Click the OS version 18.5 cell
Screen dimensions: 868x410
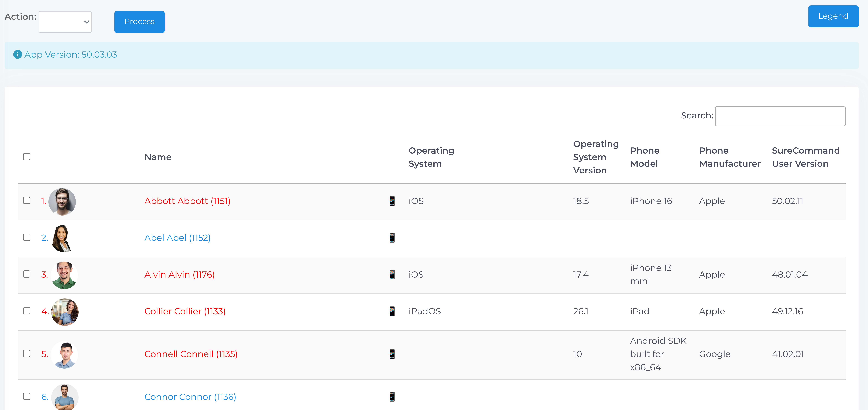coord(581,201)
